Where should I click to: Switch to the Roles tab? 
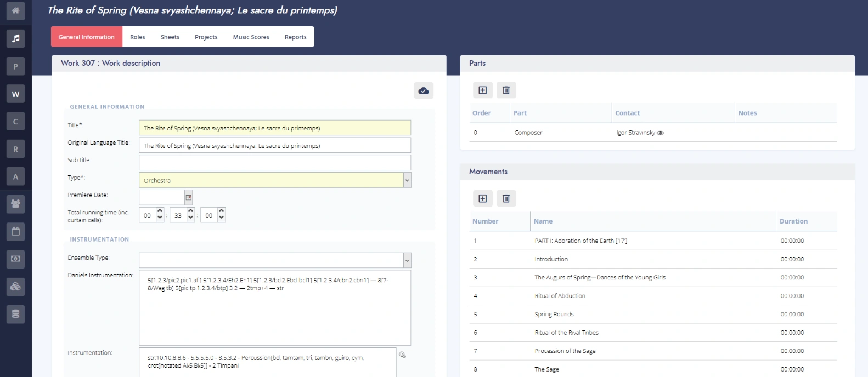pos(137,37)
